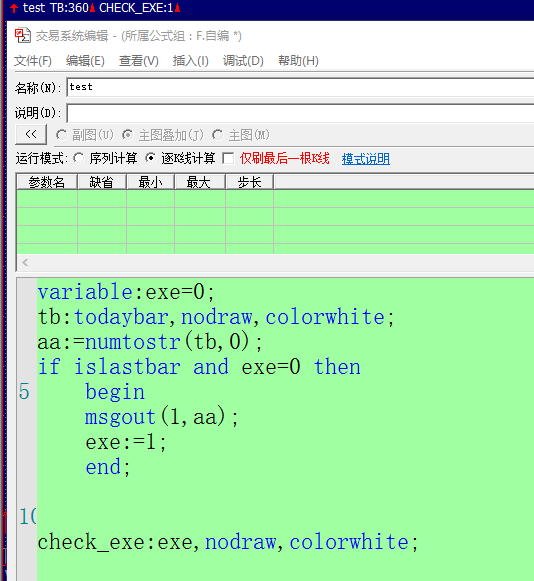The image size is (534, 581).
Task: Click the code line 'variable:exe=0;'
Action: pos(126,292)
